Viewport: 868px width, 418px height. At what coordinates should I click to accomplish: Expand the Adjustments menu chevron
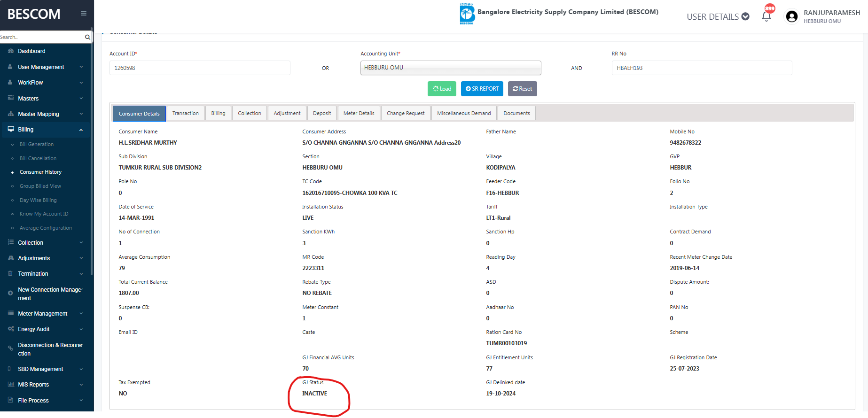tap(81, 258)
